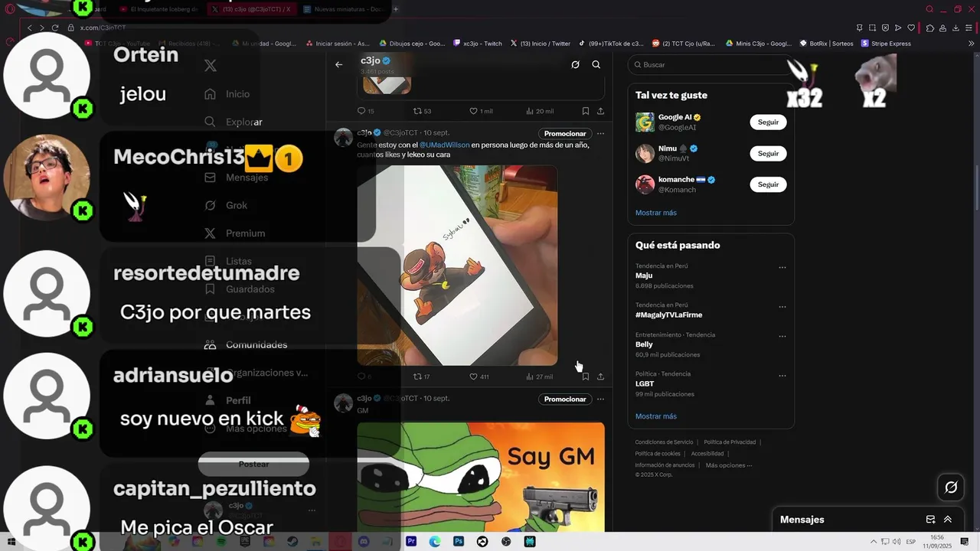Viewport: 980px width, 551px height.
Task: Open Photoshop from the taskbar
Action: [x=459, y=541]
